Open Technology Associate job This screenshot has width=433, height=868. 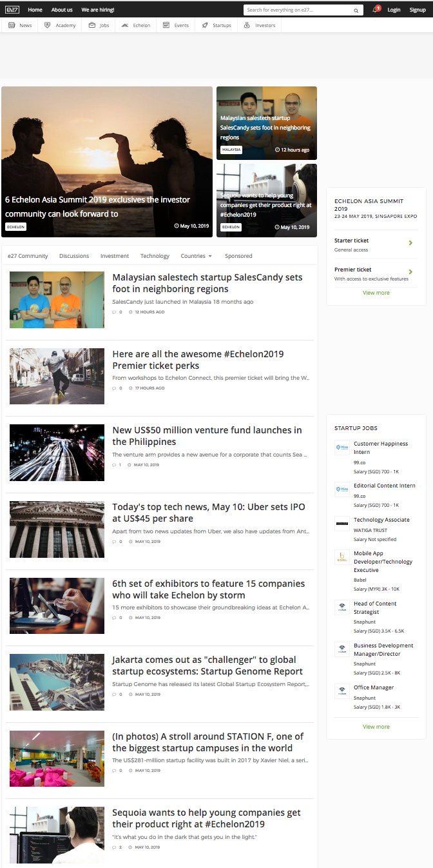[381, 520]
